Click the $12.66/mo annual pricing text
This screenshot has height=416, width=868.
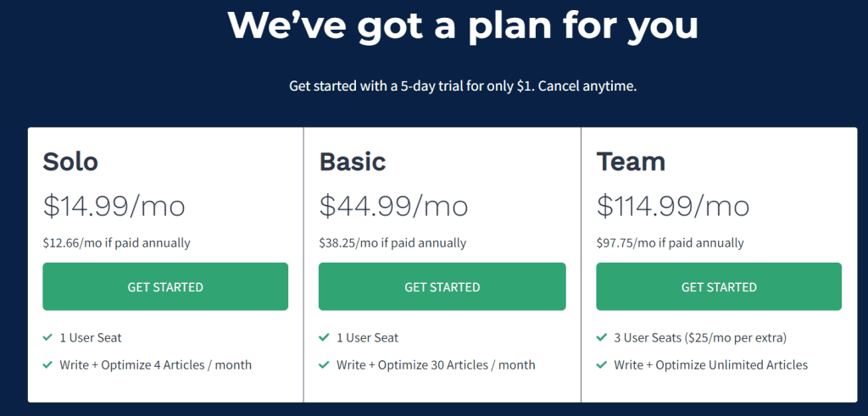[x=116, y=243]
